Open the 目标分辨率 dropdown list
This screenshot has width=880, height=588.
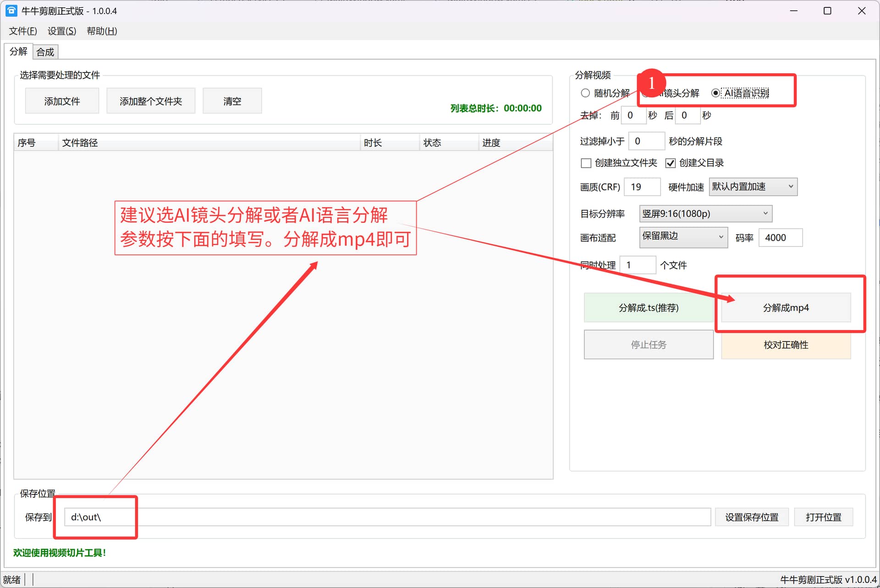705,214
